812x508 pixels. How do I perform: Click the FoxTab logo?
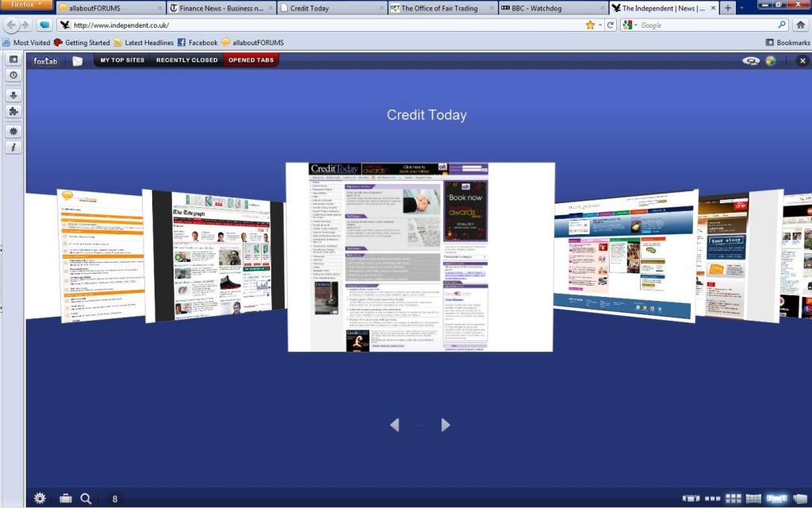coord(45,60)
